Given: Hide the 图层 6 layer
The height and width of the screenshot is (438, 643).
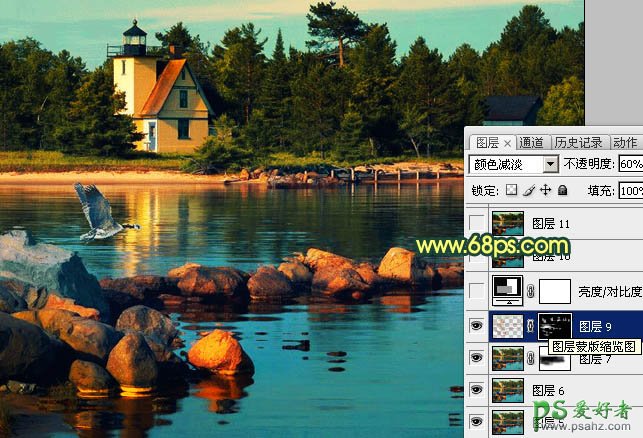Looking at the screenshot, I should tap(477, 390).
